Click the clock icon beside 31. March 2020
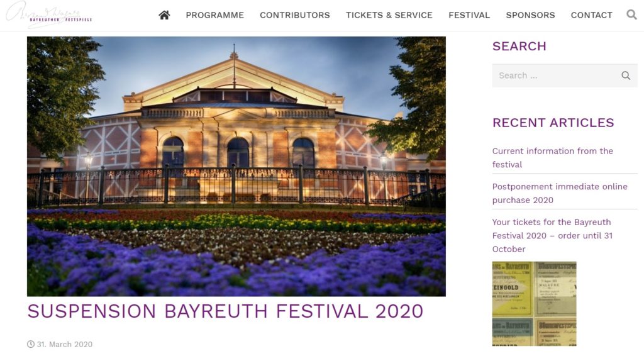Image resolution: width=644 pixels, height=356 pixels. [30, 344]
